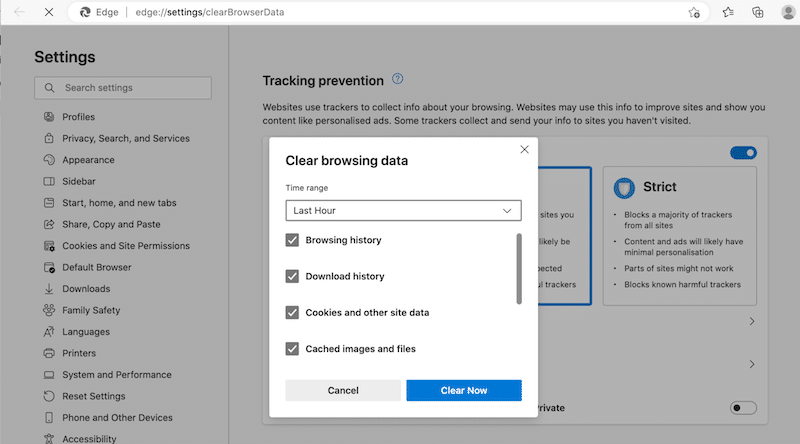
Task: Select the Strict tracking prevention card
Action: (x=680, y=236)
